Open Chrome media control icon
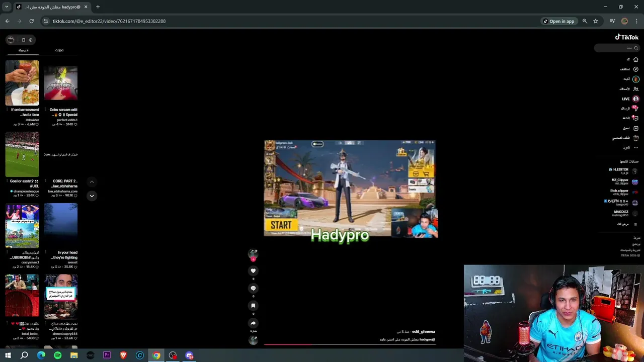The image size is (644, 362). coord(612,21)
